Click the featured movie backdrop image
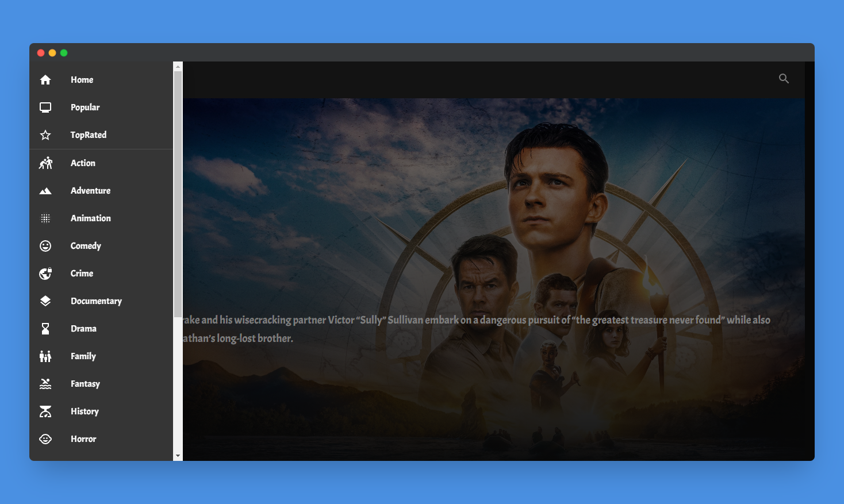Screen dimensions: 844x504 point(494,279)
